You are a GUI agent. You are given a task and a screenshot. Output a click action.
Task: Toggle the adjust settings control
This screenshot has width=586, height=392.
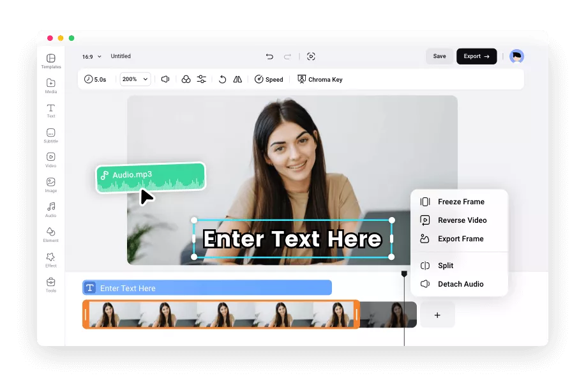pos(201,79)
